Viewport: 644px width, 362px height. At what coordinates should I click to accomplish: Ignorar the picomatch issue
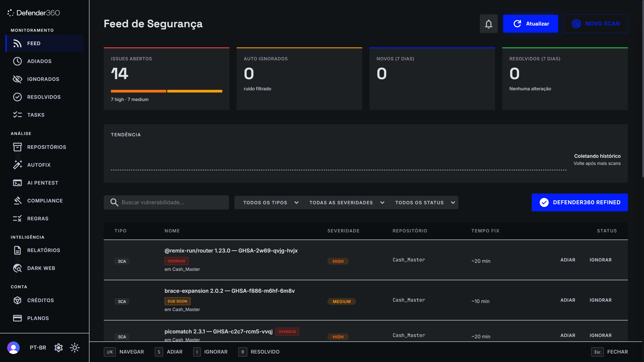coord(600,335)
